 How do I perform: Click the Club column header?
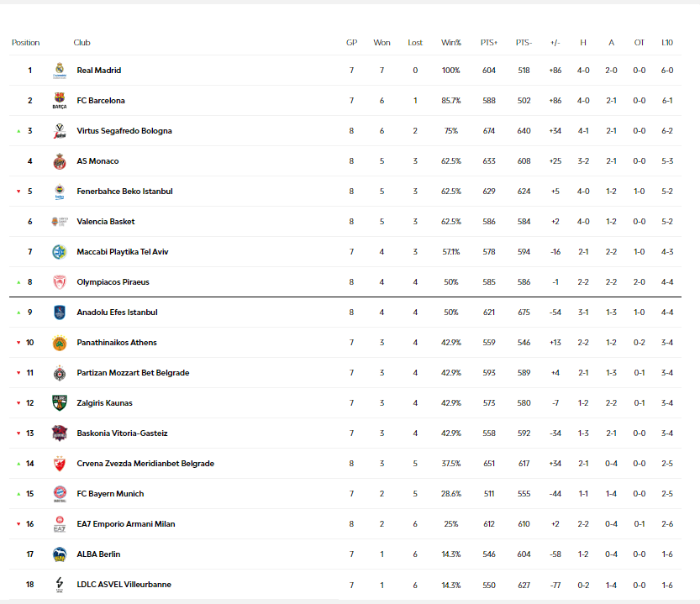82,43
